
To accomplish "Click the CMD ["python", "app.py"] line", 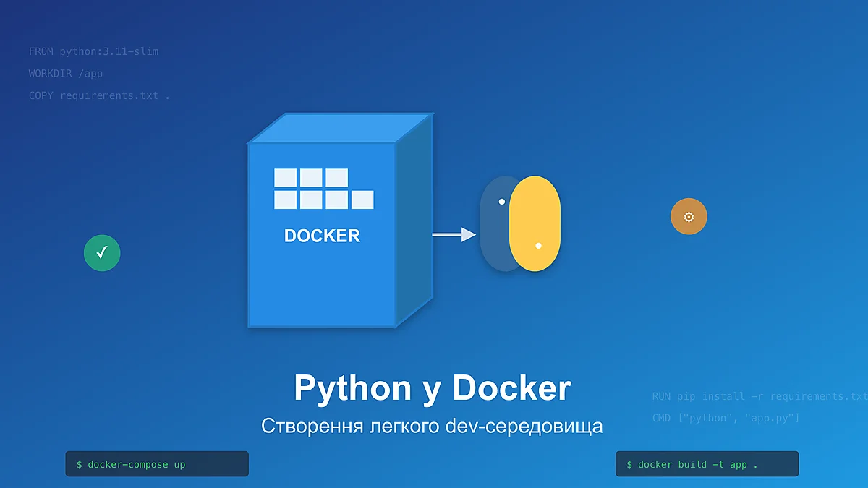I will 726,418.
